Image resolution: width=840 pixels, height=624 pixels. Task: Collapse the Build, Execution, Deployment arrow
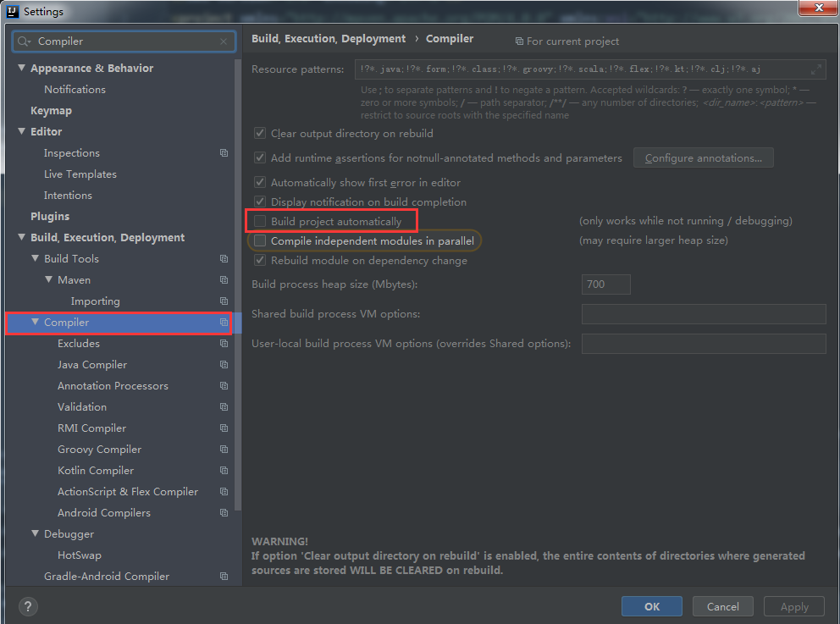[21, 237]
